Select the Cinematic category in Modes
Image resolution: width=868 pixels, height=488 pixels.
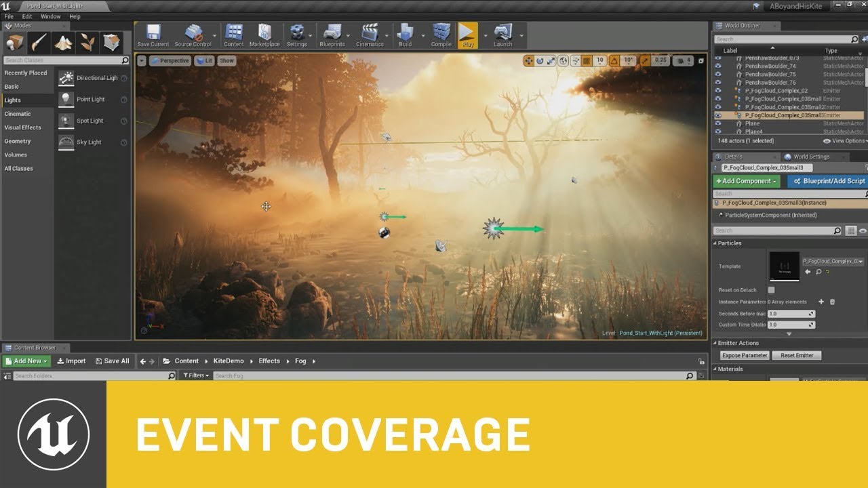[x=18, y=114]
